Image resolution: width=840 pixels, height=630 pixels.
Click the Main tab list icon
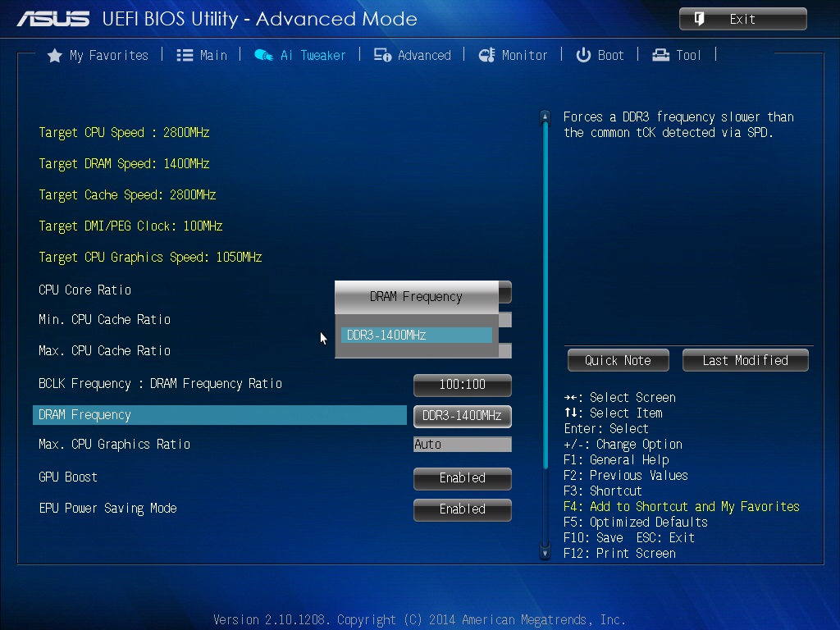click(x=185, y=55)
